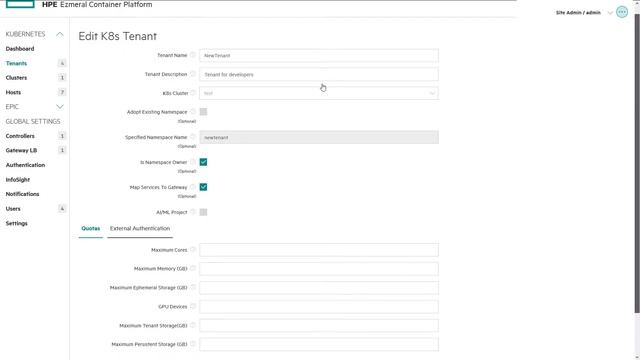Open the K8s Cluster dropdown
The width and height of the screenshot is (640, 360).
319,93
